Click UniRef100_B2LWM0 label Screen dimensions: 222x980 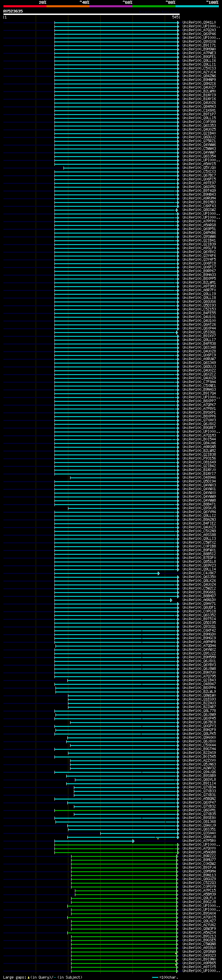199,91
